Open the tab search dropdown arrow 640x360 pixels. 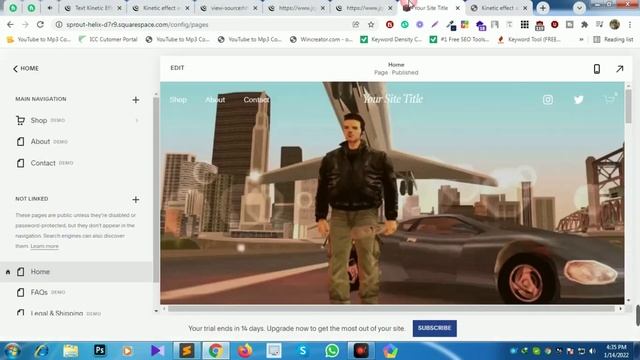point(579,8)
